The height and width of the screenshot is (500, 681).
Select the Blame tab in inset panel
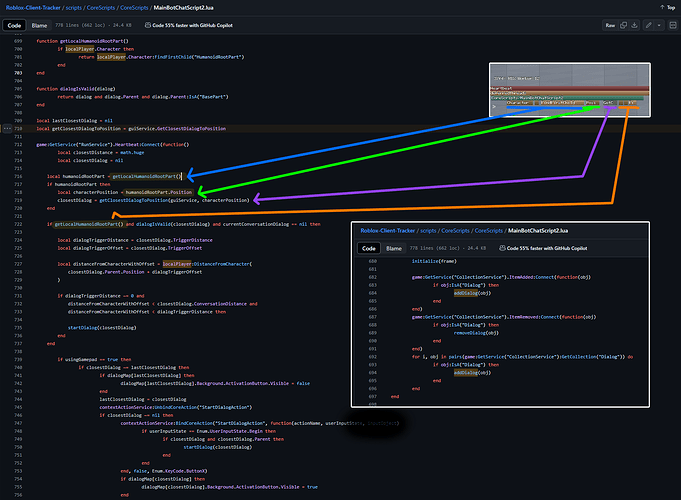(x=394, y=248)
